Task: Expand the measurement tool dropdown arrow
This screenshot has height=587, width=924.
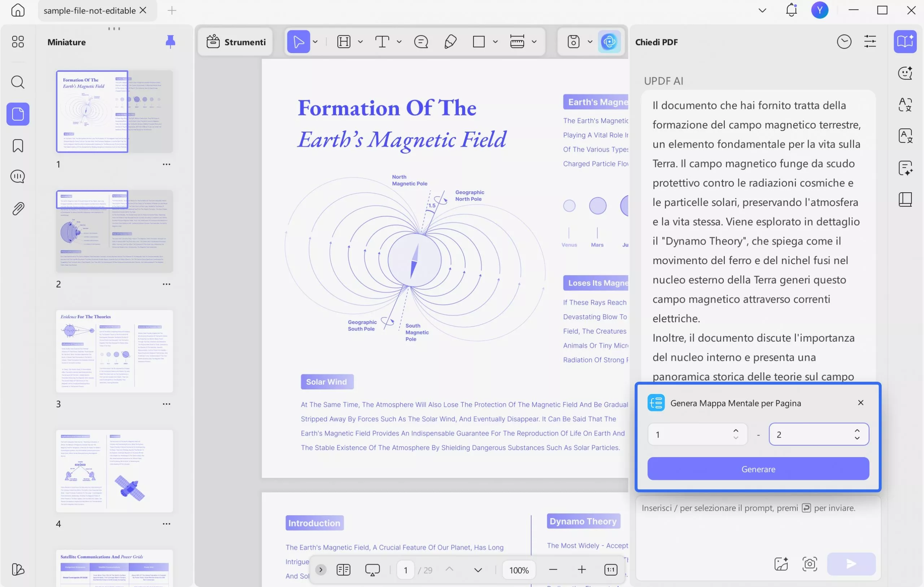Action: pos(534,41)
